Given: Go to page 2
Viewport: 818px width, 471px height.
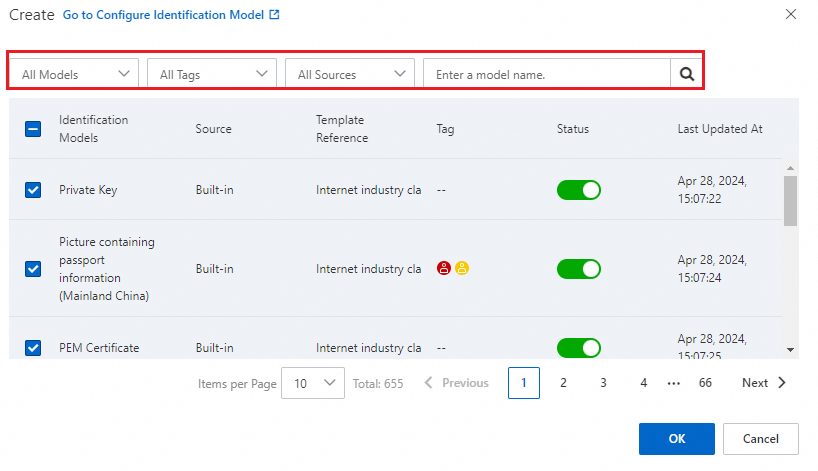Looking at the screenshot, I should (x=563, y=383).
